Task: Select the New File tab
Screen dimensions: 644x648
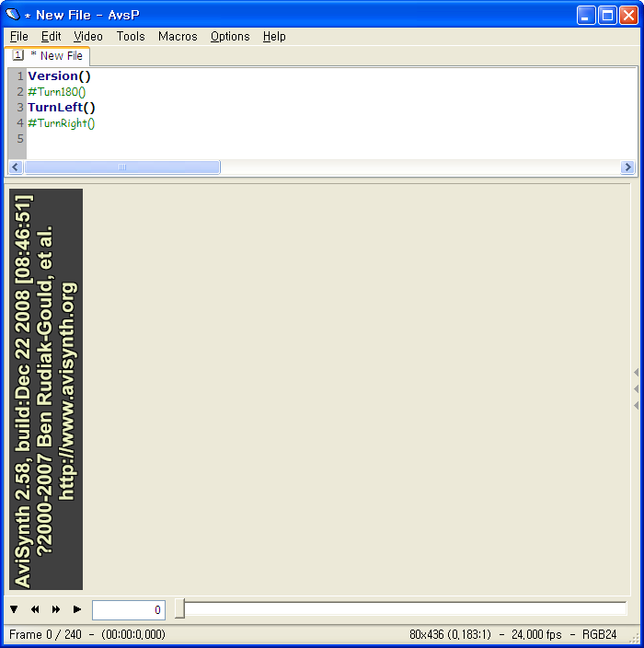Action: tap(47, 56)
